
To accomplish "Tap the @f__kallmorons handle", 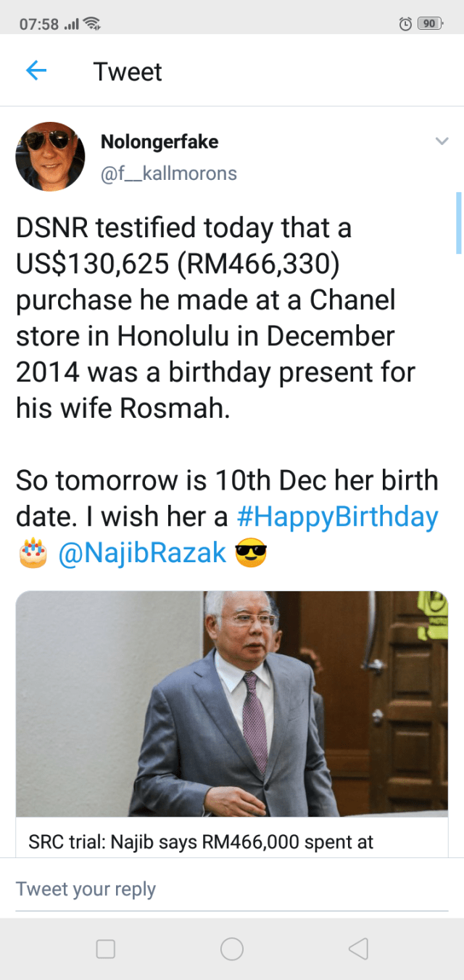I will (169, 174).
